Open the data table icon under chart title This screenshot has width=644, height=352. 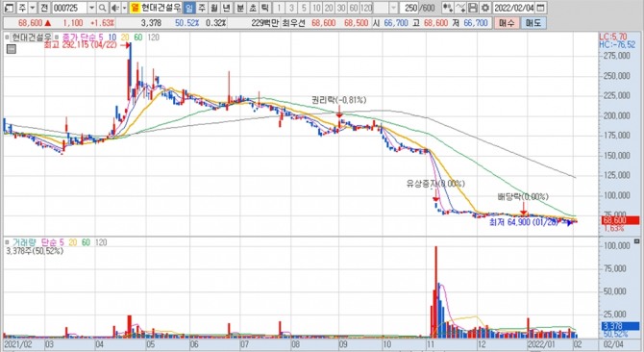click(12, 49)
